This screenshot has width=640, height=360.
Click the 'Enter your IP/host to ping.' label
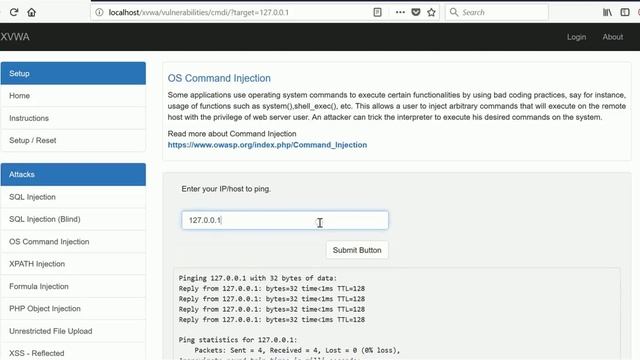(x=226, y=189)
